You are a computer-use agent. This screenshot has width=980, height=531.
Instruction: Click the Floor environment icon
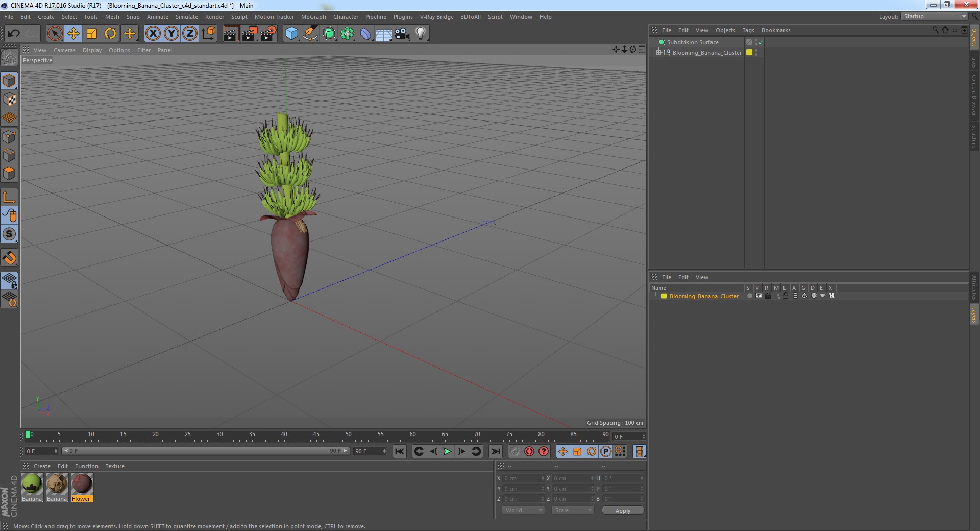point(384,34)
